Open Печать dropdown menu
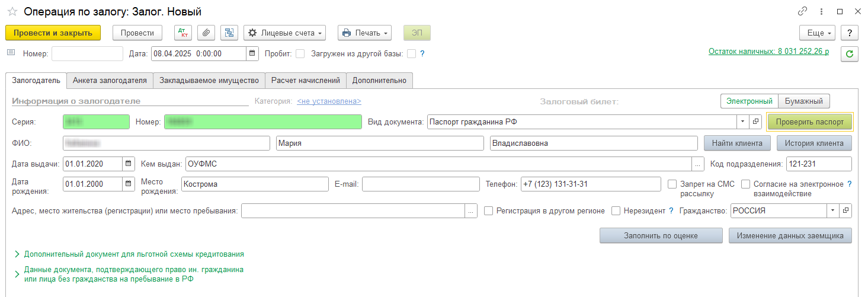Viewport: 868px width, 297px height. pos(365,33)
